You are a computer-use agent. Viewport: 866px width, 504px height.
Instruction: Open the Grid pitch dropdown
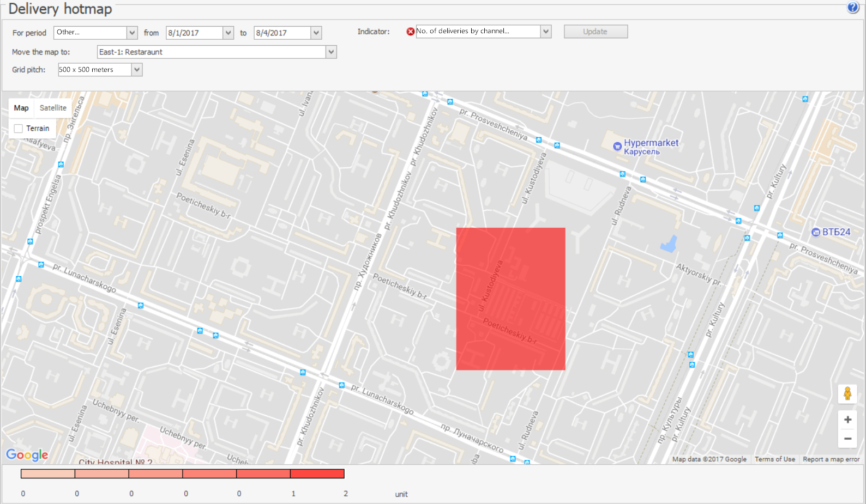click(137, 70)
